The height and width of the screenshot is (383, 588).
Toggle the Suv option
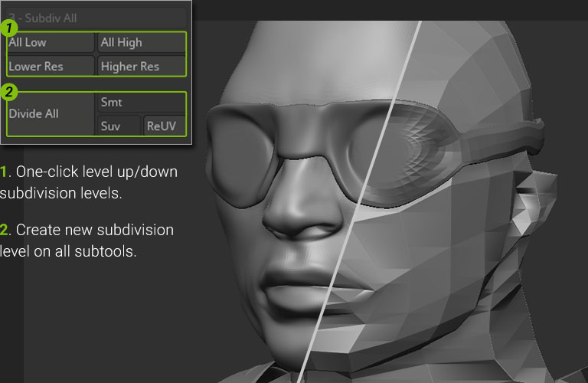click(x=119, y=126)
